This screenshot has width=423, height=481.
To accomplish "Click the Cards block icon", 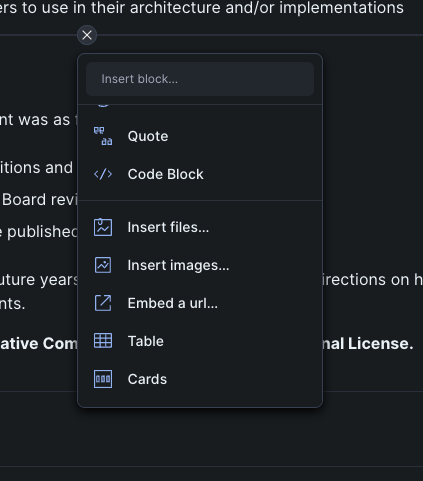I will pos(103,379).
